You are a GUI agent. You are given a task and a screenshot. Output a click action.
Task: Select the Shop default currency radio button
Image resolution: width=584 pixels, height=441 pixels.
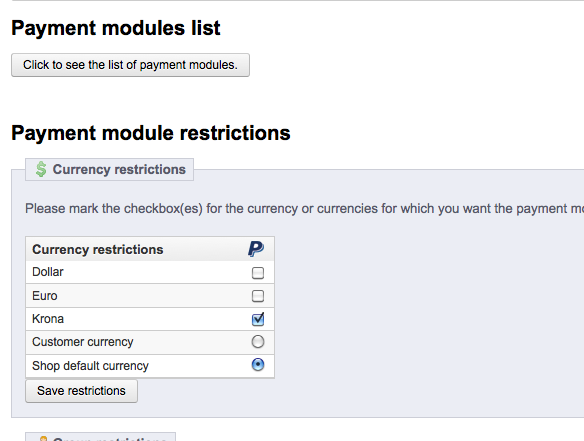tap(258, 365)
